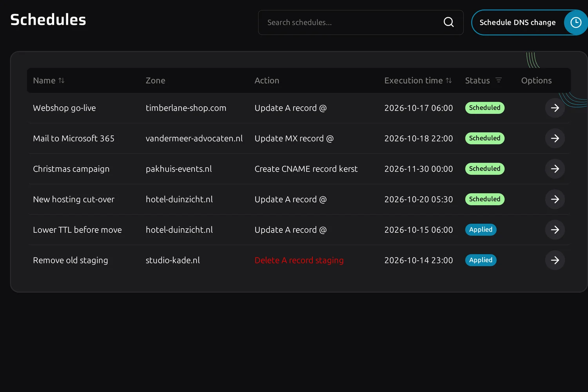
Task: Open the Status filter icon
Action: (x=499, y=80)
